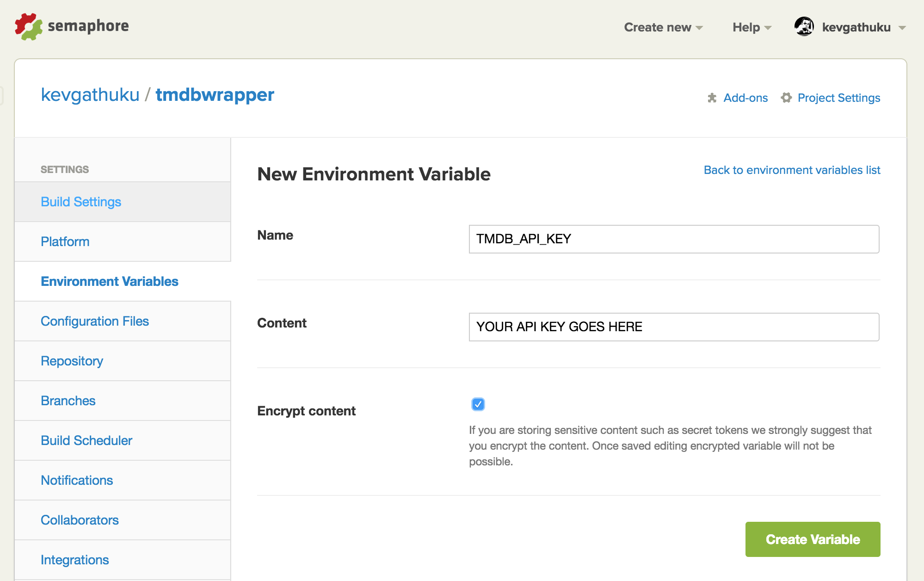Viewport: 924px width, 581px height.
Task: Open the Add-ons link
Action: tap(745, 98)
